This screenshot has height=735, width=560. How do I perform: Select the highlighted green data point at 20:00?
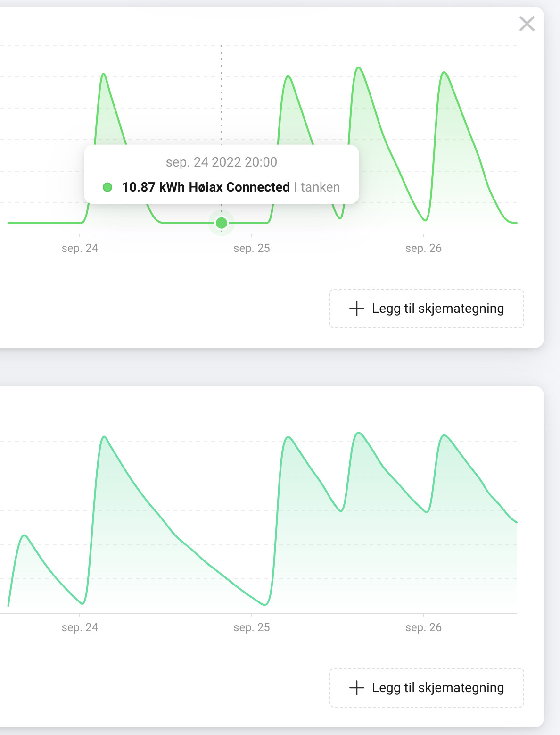[222, 223]
